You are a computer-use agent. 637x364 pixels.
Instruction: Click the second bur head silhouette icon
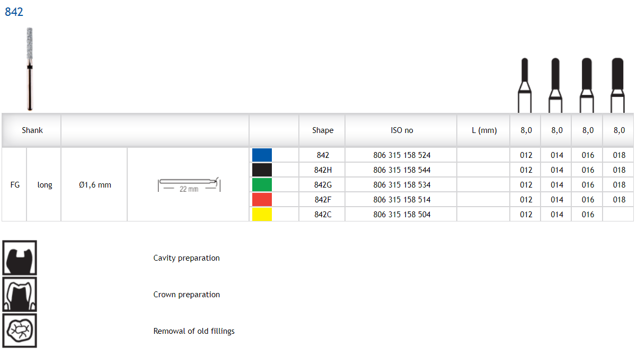[555, 85]
